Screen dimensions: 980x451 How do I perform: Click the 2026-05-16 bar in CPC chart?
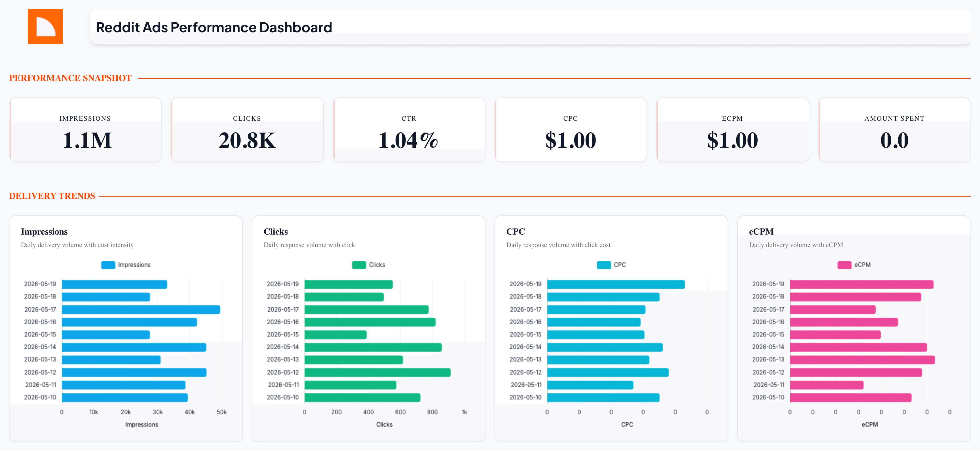coord(594,322)
